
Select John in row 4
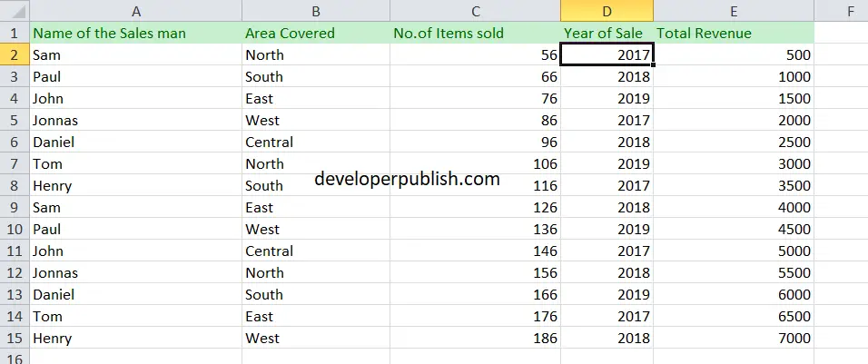pos(135,98)
